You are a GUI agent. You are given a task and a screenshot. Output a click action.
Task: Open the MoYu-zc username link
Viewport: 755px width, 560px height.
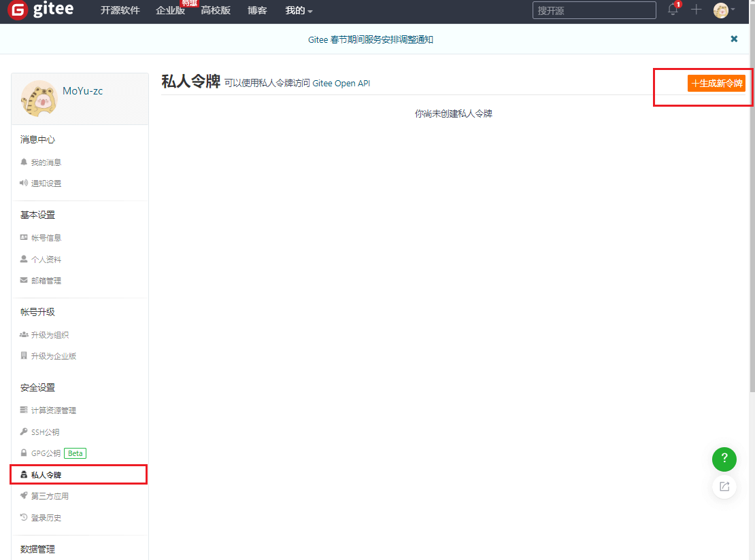tap(82, 91)
